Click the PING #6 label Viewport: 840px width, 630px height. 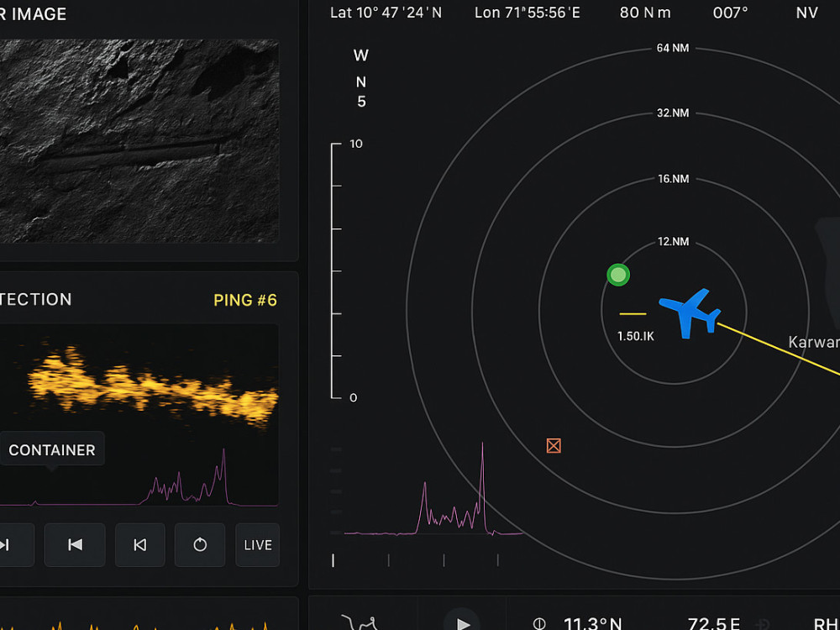pyautogui.click(x=245, y=300)
